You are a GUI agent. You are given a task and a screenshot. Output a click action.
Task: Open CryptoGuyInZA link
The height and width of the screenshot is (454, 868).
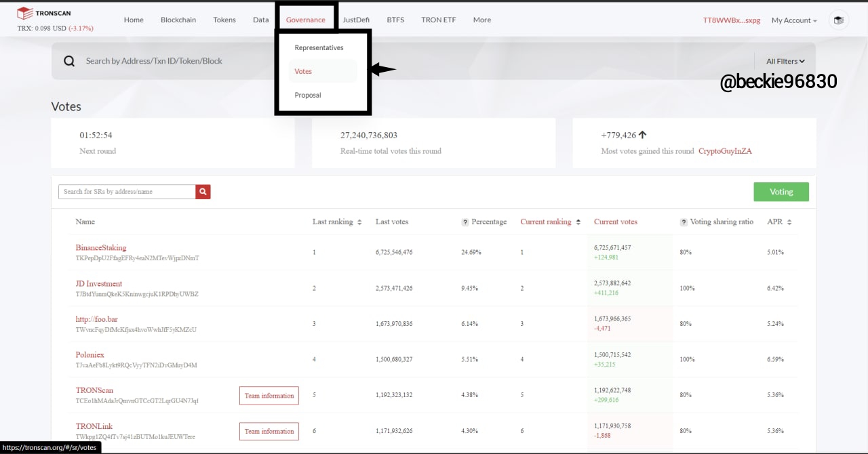pos(725,151)
